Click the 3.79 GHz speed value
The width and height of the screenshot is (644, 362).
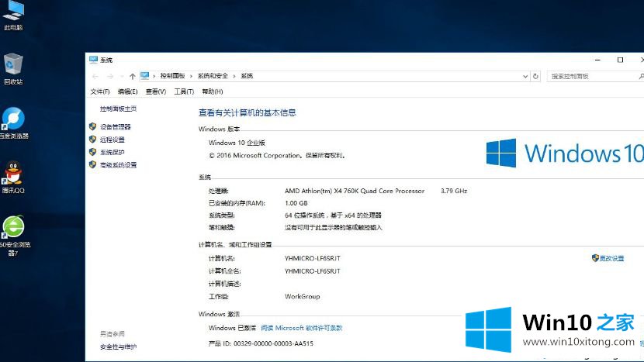454,191
